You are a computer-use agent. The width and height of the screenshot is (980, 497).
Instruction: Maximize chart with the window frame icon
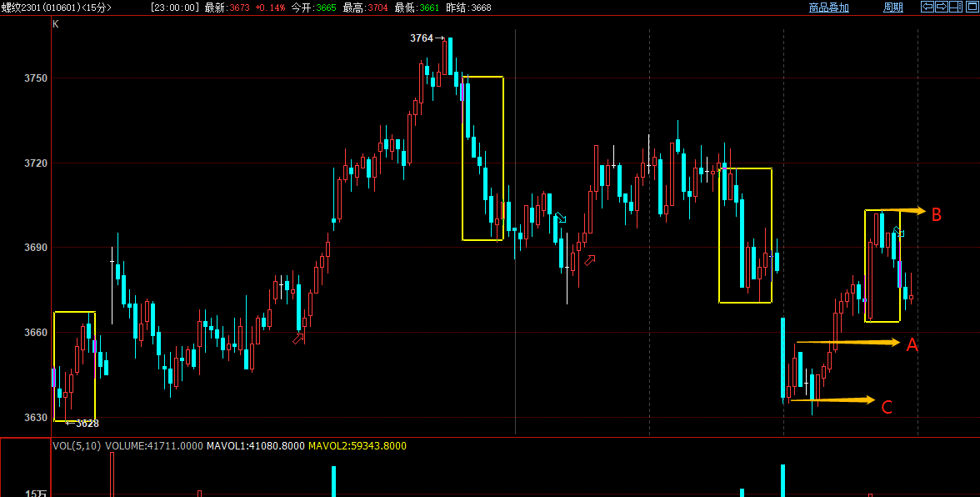[x=971, y=7]
